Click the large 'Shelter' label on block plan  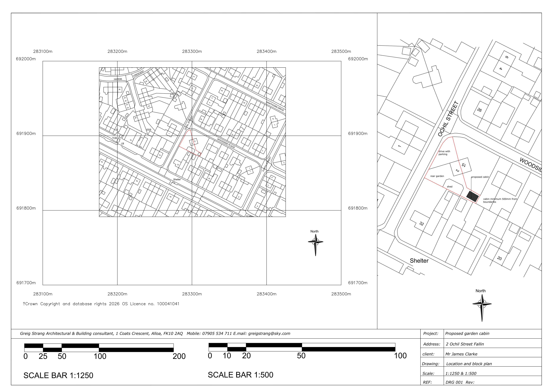pos(419,261)
